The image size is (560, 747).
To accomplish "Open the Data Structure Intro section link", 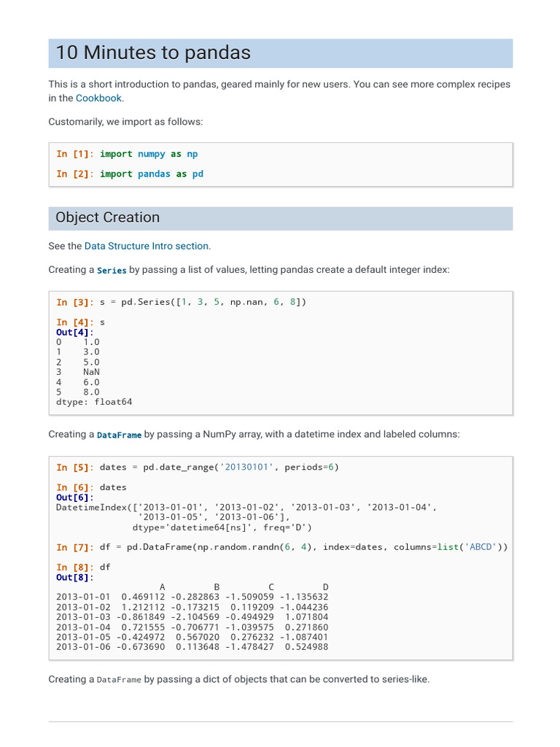I will [x=147, y=246].
